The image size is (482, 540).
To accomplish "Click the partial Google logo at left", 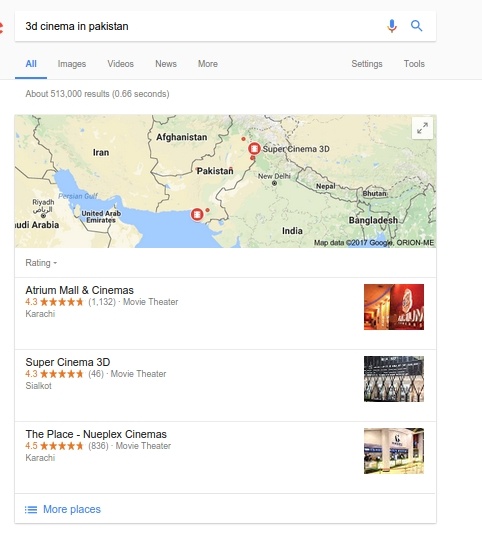I will pos(1,28).
